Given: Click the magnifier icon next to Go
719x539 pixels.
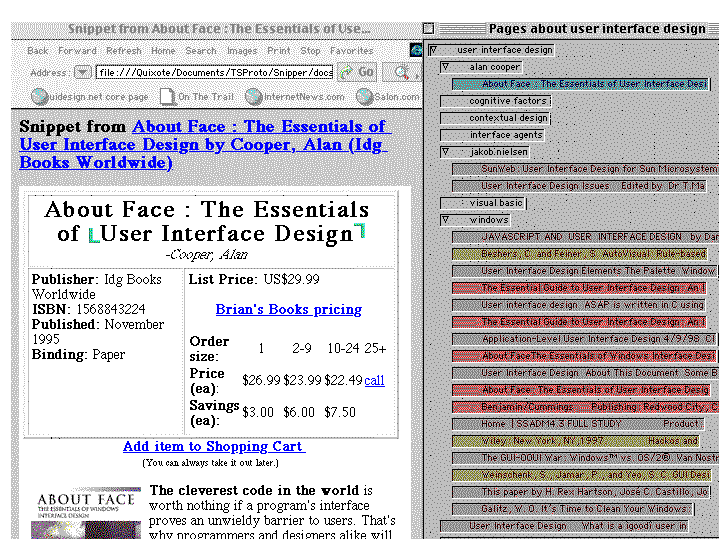Looking at the screenshot, I should pos(401,72).
